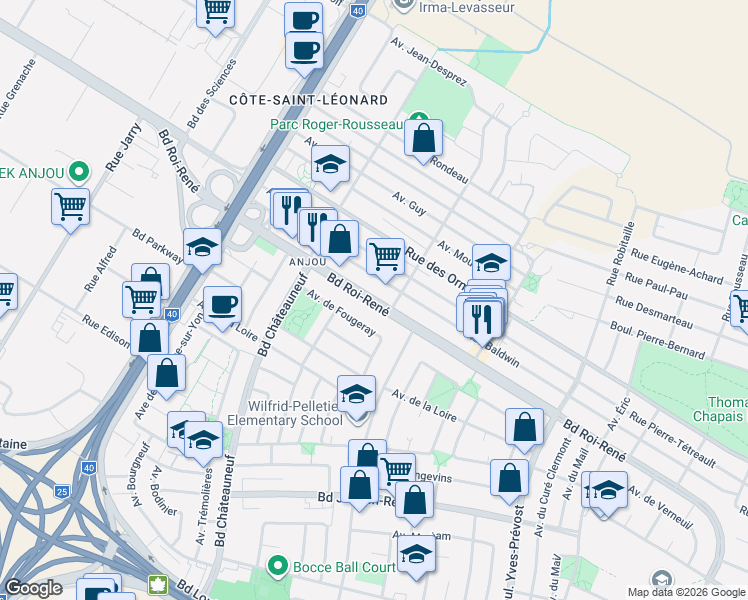Open the shopping bag marker below Av. de la Loire
Image resolution: width=748 pixels, height=600 pixels.
pyautogui.click(x=524, y=428)
